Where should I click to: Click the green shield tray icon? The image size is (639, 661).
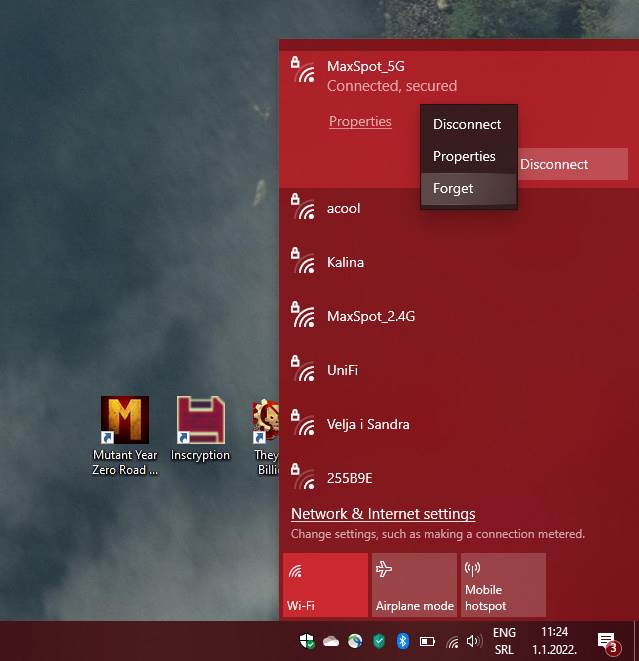379,641
